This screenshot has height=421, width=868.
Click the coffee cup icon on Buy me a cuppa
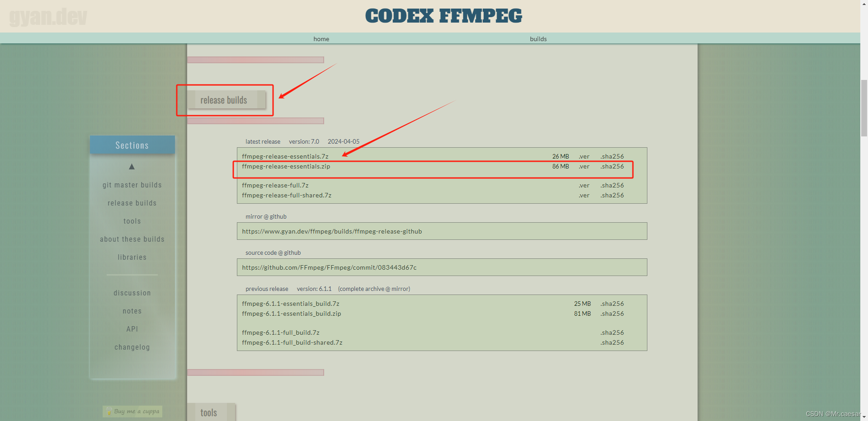pos(109,411)
